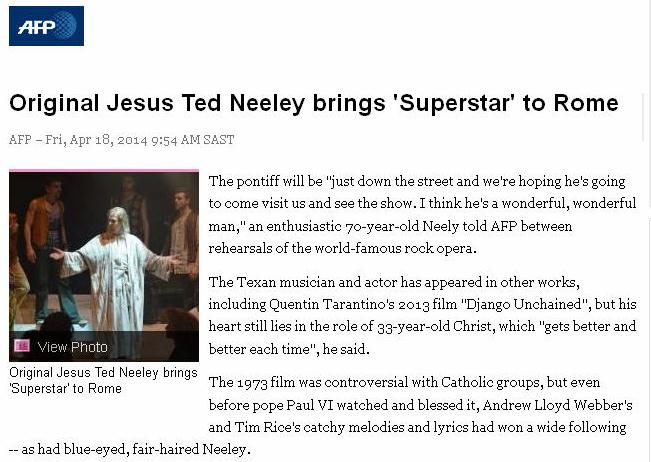Click the paragraph beginning "The pontiff will be"
Image resolution: width=651 pixels, height=462 pixels.
tap(420, 214)
